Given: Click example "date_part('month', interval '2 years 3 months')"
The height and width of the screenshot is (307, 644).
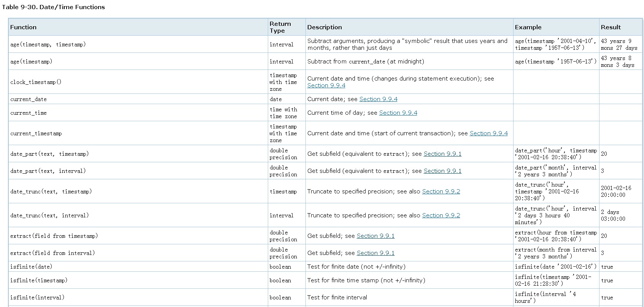Looking at the screenshot, I should coord(556,171).
